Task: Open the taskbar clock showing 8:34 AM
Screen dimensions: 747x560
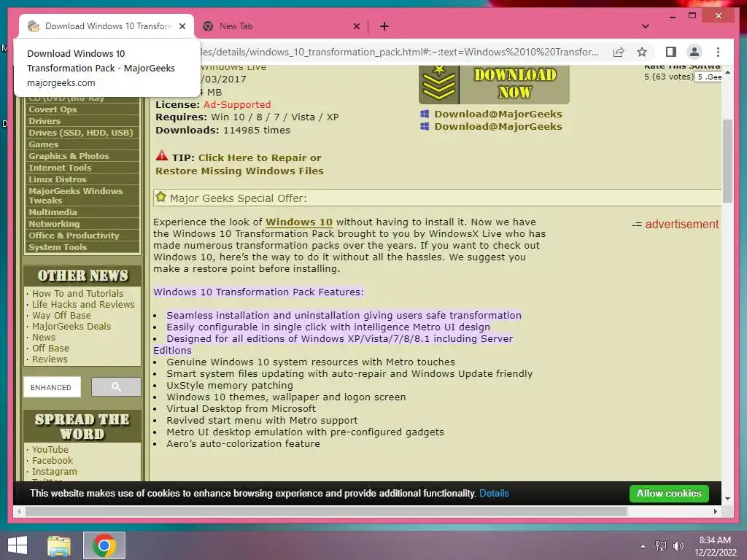Action: tap(715, 546)
